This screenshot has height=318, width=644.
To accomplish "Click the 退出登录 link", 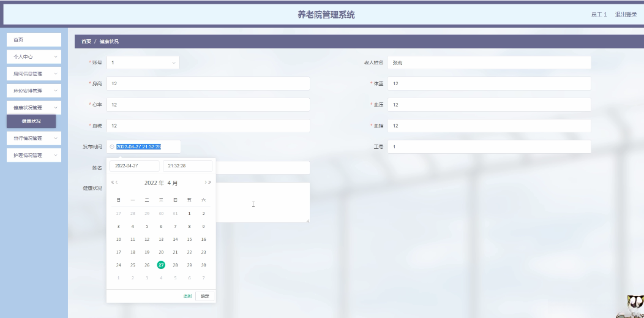I will 626,15.
